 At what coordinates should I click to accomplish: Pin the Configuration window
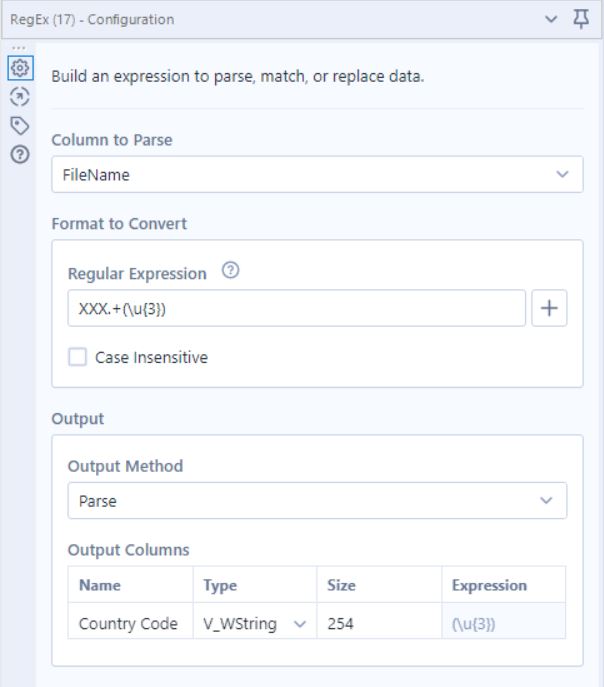(581, 19)
